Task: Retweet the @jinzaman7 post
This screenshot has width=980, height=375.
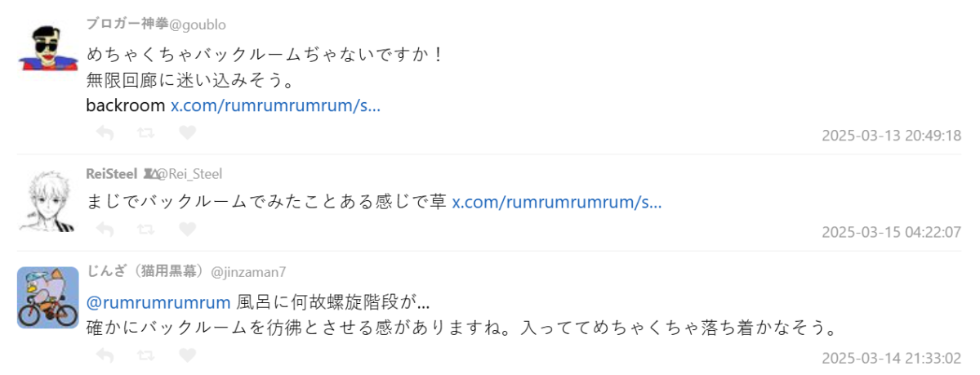Action: [146, 355]
